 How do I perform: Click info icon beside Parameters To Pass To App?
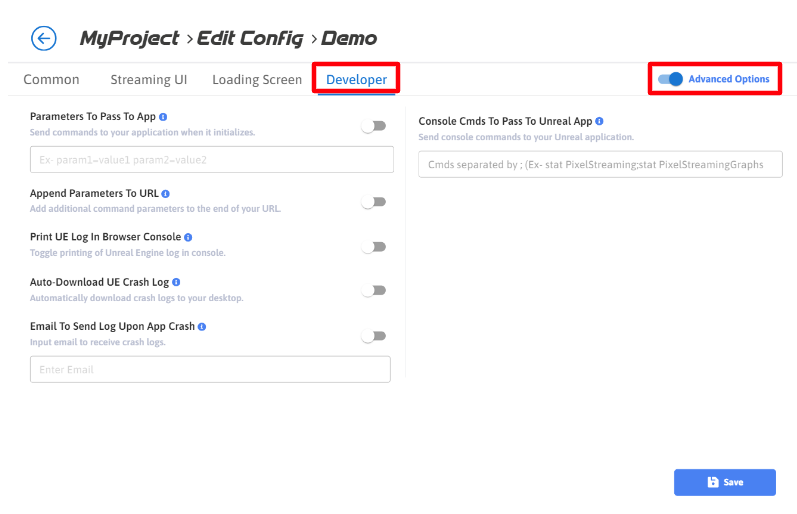click(163, 117)
